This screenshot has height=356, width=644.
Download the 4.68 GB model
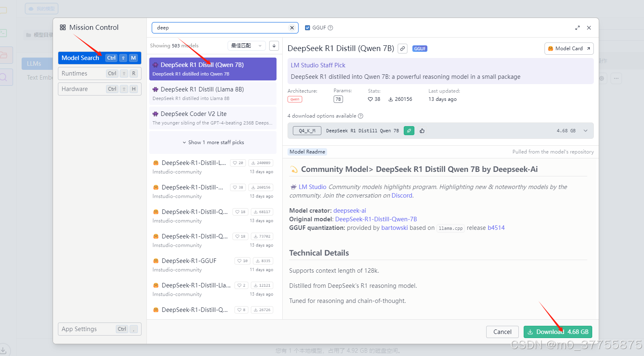(x=558, y=332)
